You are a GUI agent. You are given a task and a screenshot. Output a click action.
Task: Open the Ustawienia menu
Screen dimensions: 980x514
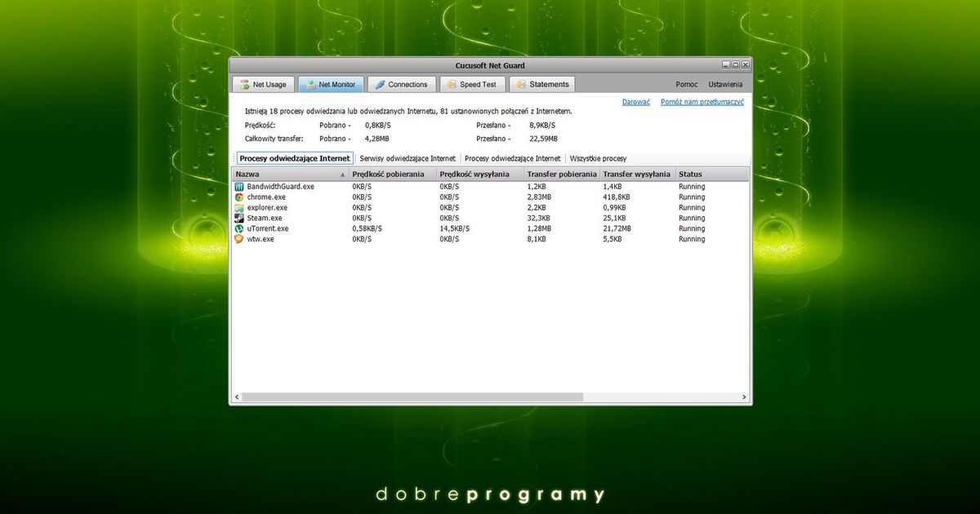pos(725,84)
